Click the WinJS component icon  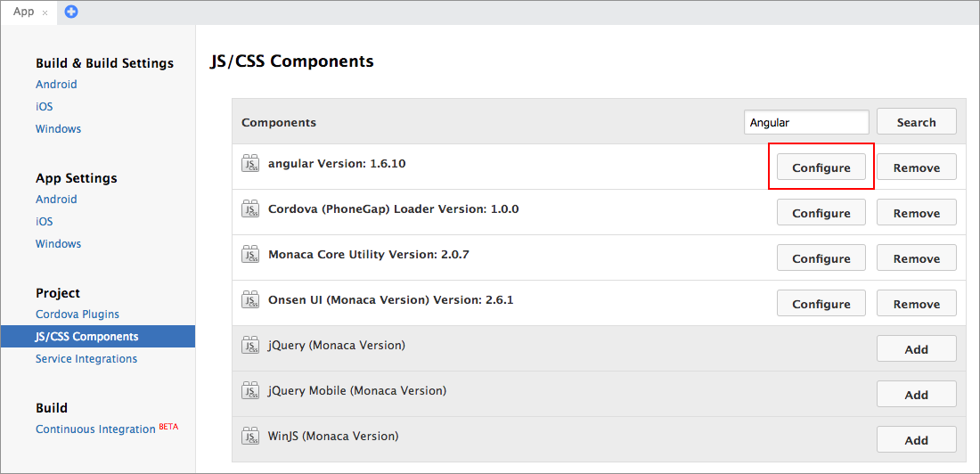(x=249, y=436)
